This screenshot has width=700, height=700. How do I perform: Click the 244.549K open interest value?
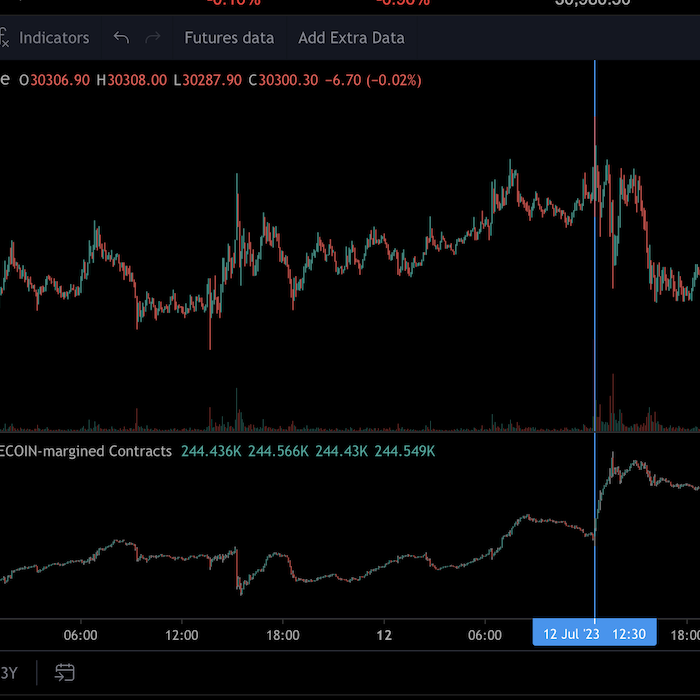[402, 452]
